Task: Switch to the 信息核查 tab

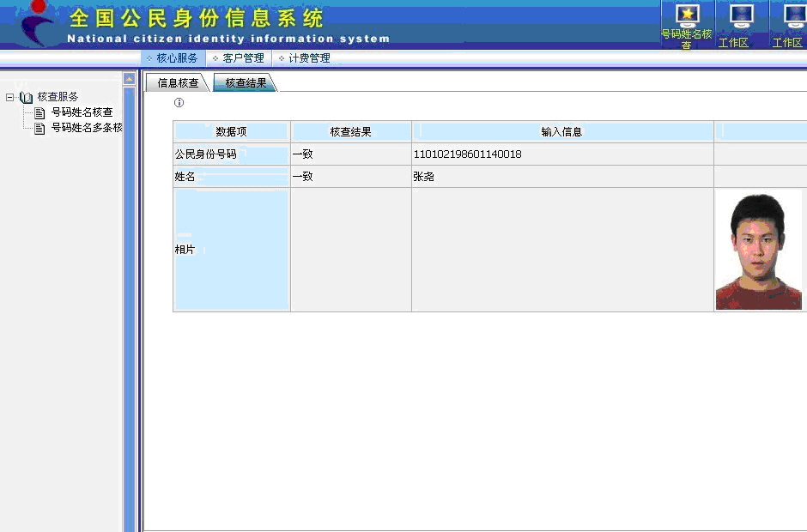Action: coord(178,82)
